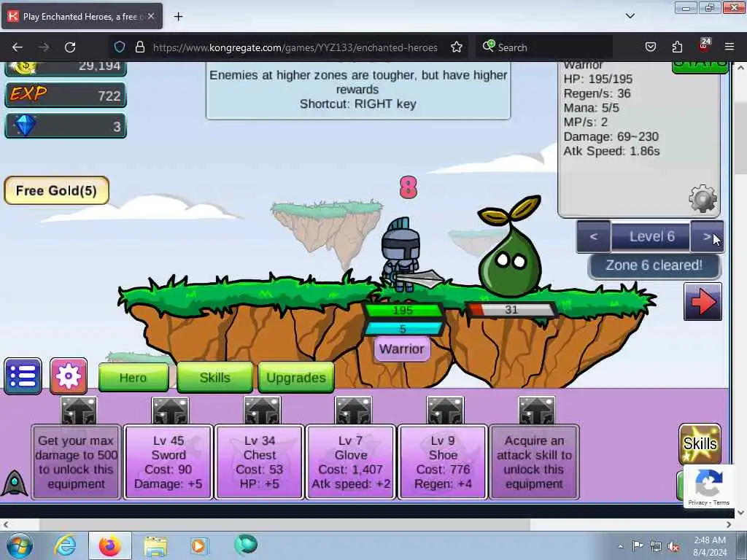
Task: Click the enemy health bar showing 31
Action: pos(511,310)
